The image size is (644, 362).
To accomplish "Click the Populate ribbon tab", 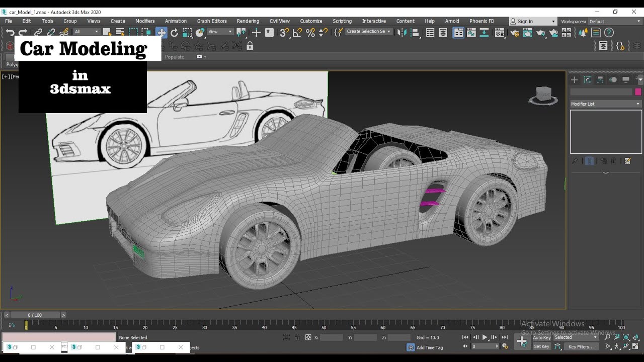I will [x=175, y=57].
